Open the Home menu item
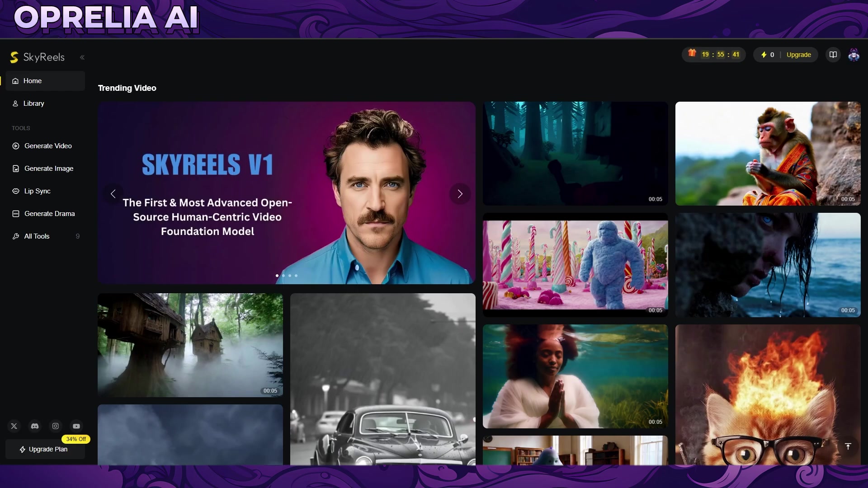The height and width of the screenshot is (488, 868). [45, 81]
